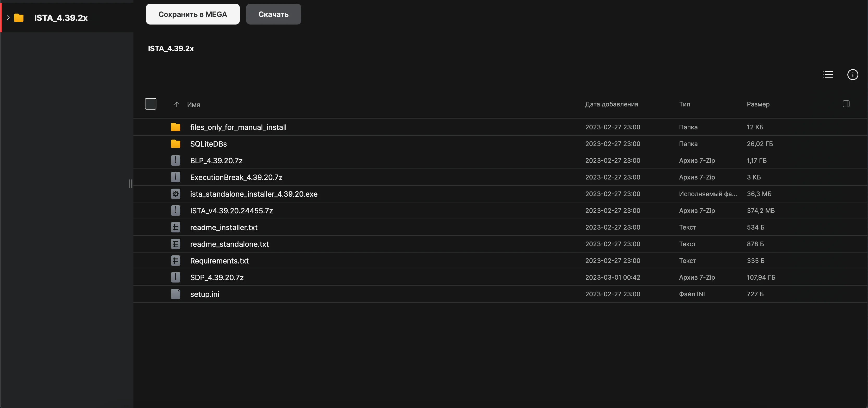The width and height of the screenshot is (868, 408).
Task: Sort by the Тип column header
Action: point(684,104)
